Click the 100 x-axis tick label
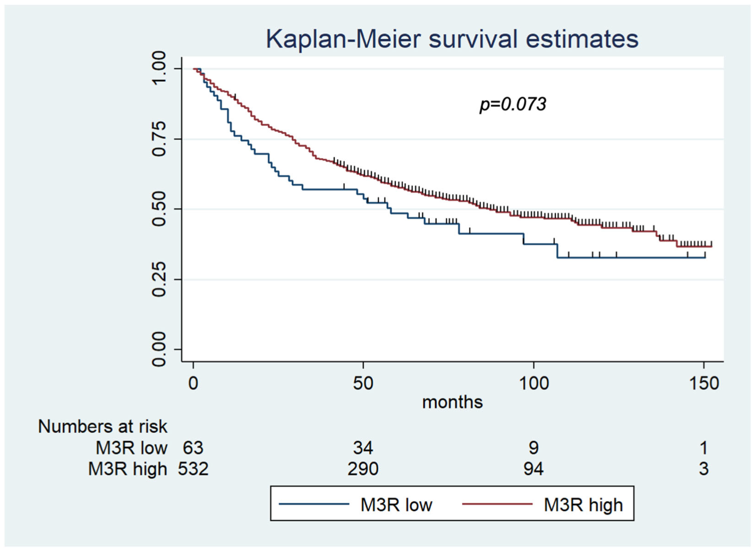 [x=534, y=383]
